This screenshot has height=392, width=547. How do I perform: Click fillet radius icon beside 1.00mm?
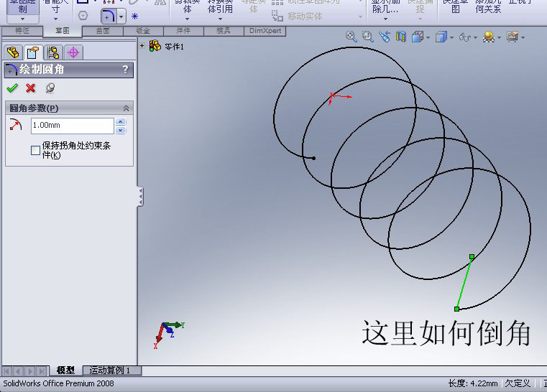click(16, 125)
